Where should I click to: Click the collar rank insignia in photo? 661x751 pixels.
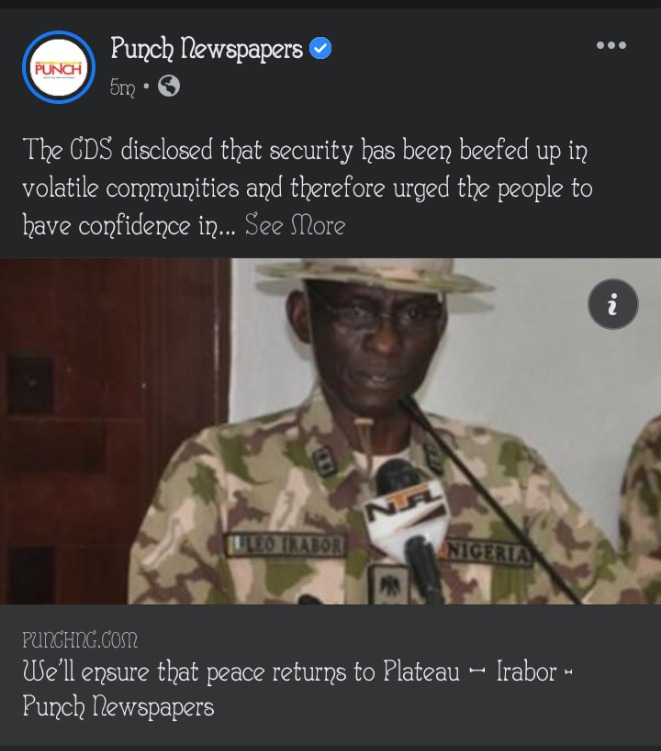(324, 461)
